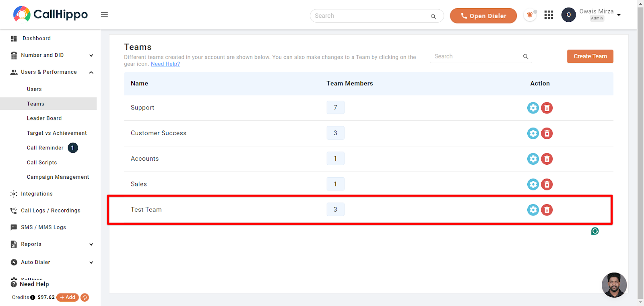Refresh credits icon in sidebar
644x306 pixels.
click(85, 298)
